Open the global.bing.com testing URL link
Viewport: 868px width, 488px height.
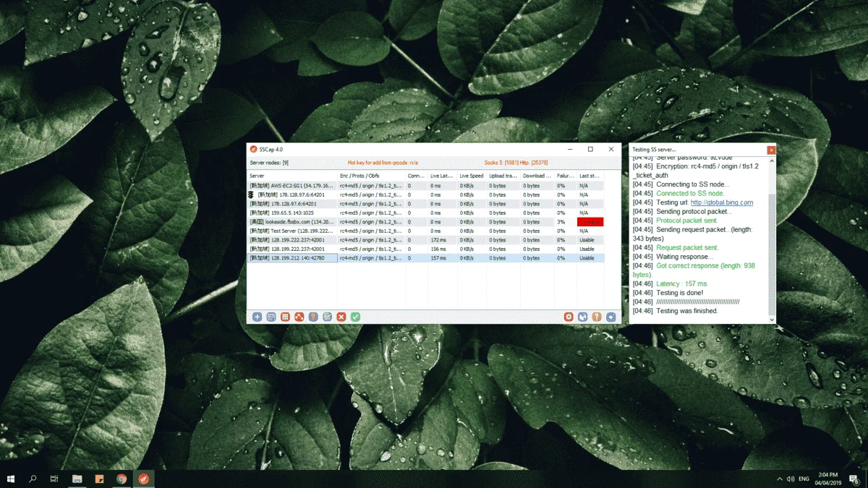pos(722,202)
